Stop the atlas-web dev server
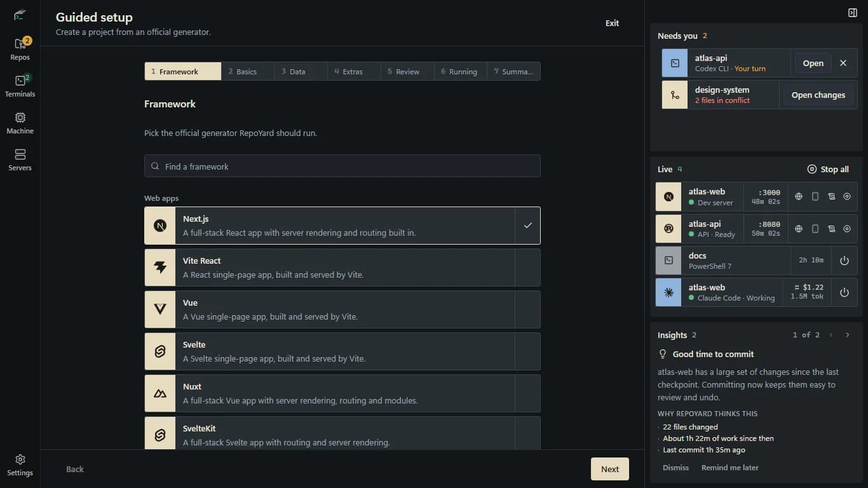The width and height of the screenshot is (868, 488). (x=847, y=197)
